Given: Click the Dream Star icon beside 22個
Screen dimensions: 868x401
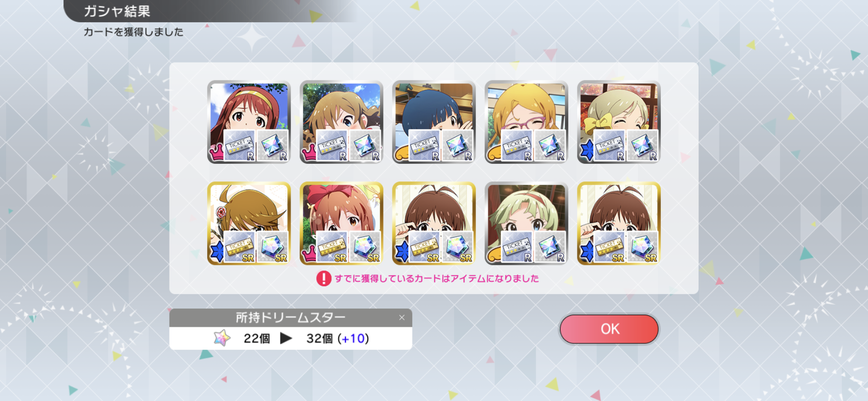Looking at the screenshot, I should pos(222,338).
